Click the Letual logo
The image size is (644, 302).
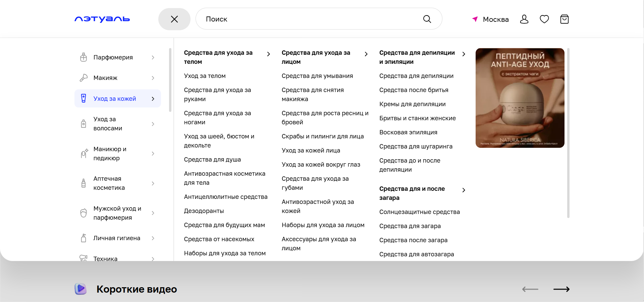click(102, 19)
